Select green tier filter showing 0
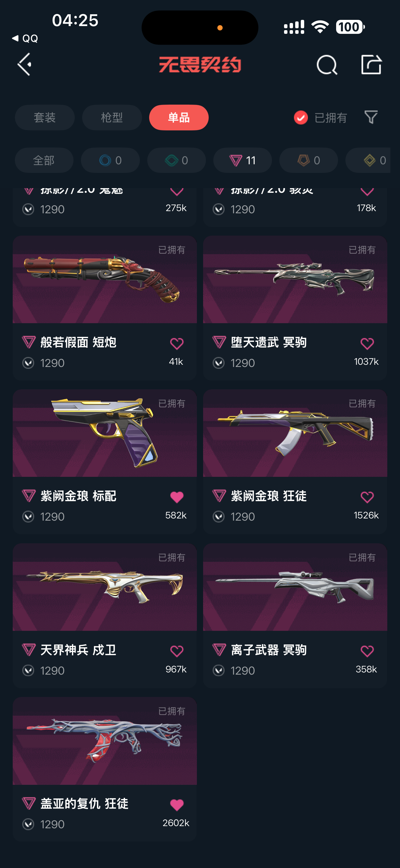 pos(176,160)
